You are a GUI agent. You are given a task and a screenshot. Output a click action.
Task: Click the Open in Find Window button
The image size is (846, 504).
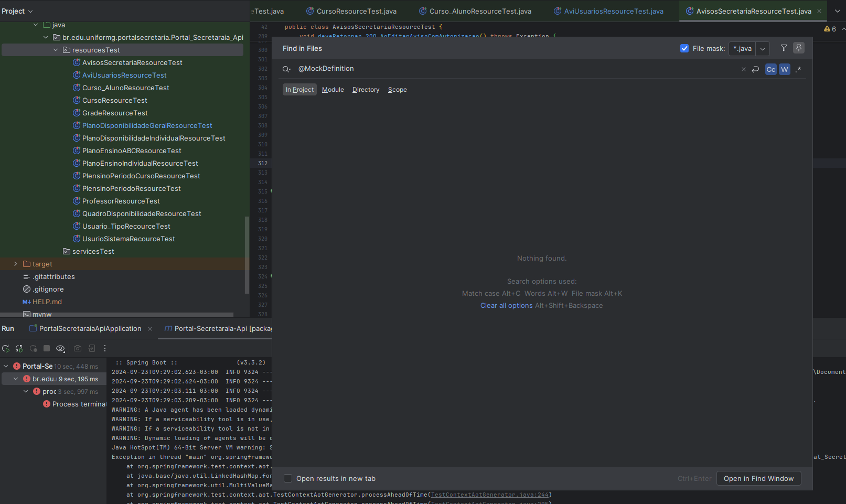point(758,478)
